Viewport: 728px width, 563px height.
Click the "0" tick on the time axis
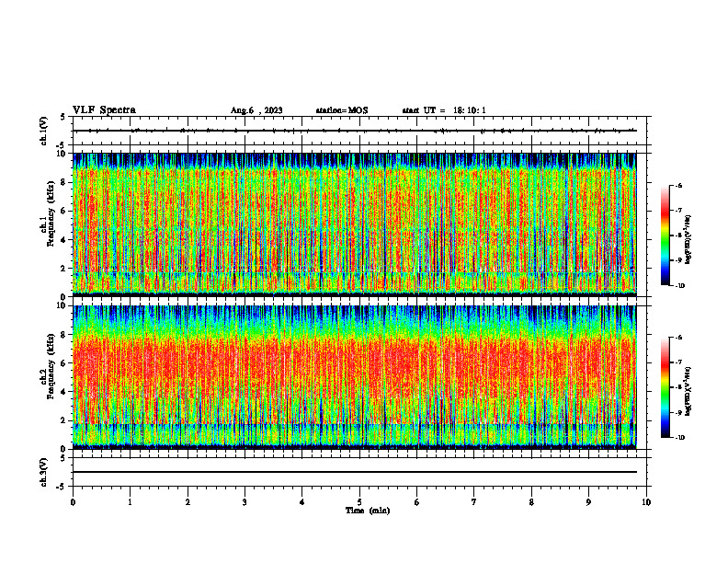tap(73, 502)
